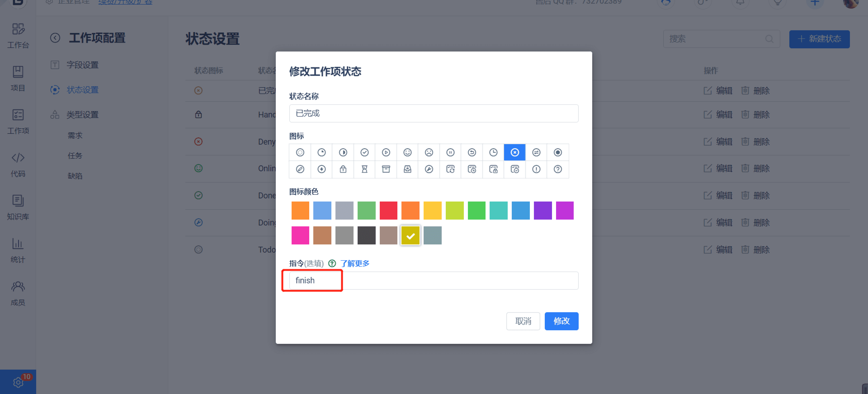Screen dimensions: 868x394
Task: Select 任务 under type settings
Action: coord(75,156)
